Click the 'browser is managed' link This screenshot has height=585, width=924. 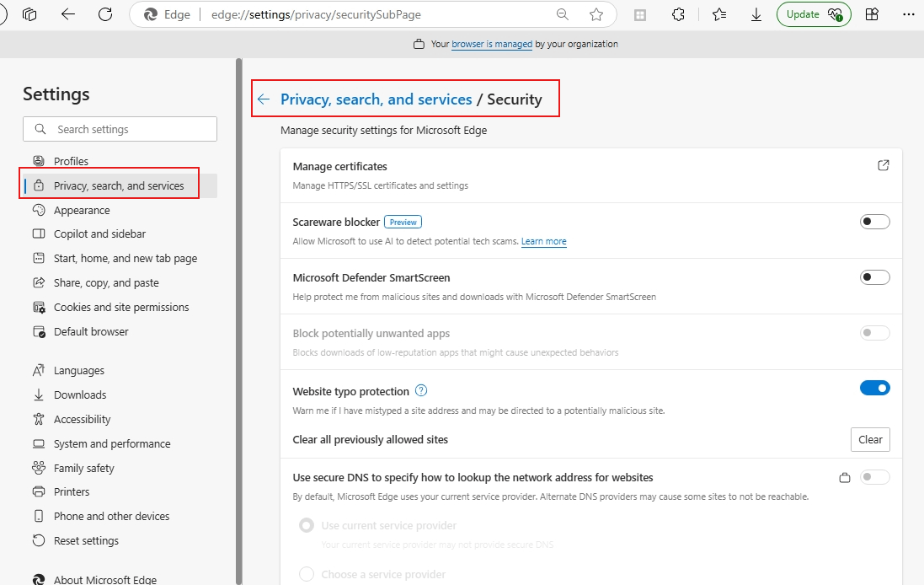[491, 44]
